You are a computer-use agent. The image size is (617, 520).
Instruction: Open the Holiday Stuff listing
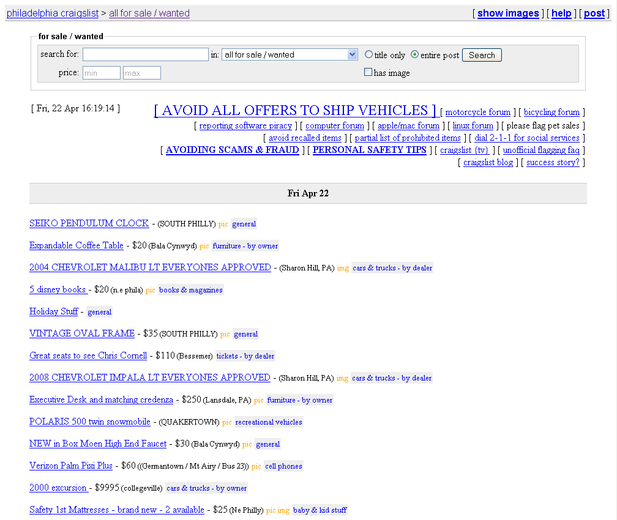tap(54, 311)
